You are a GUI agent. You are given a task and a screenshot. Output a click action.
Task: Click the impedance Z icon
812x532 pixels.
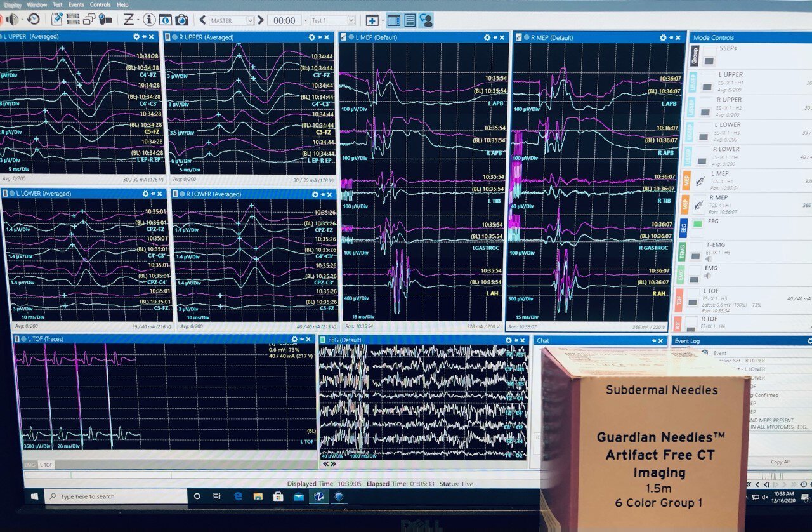click(x=128, y=20)
